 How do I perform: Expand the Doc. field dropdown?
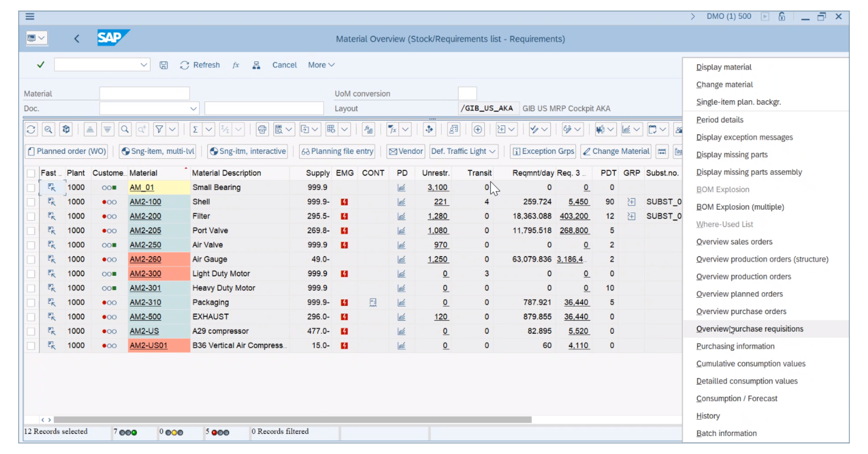(x=193, y=108)
